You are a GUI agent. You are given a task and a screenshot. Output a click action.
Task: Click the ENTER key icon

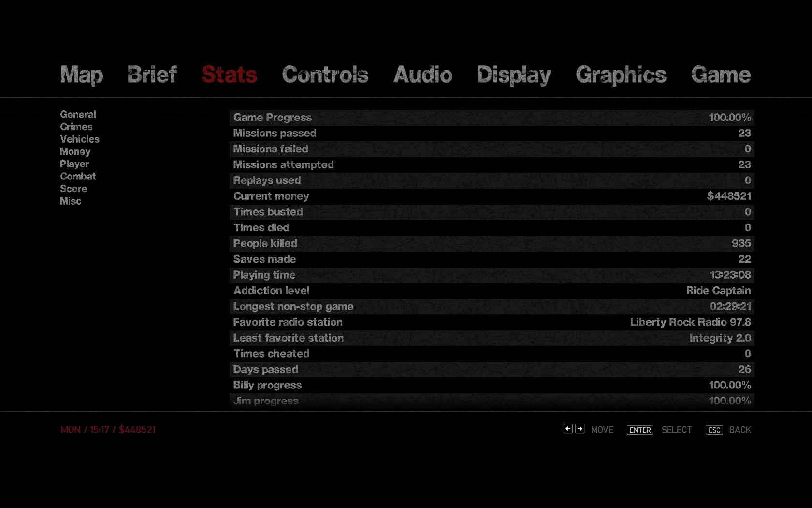coord(640,430)
